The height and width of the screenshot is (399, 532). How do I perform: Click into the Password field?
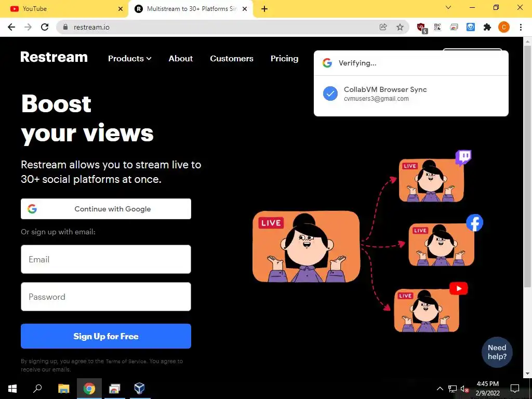click(106, 297)
